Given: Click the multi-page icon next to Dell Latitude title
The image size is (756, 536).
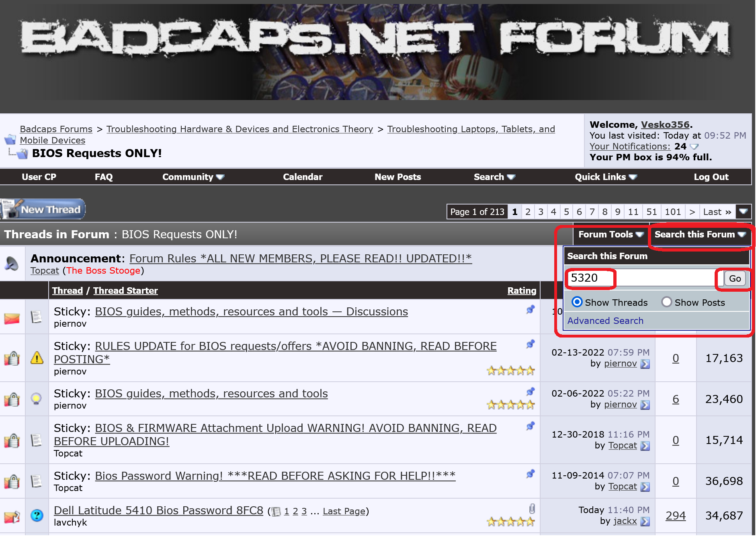Looking at the screenshot, I should [276, 511].
